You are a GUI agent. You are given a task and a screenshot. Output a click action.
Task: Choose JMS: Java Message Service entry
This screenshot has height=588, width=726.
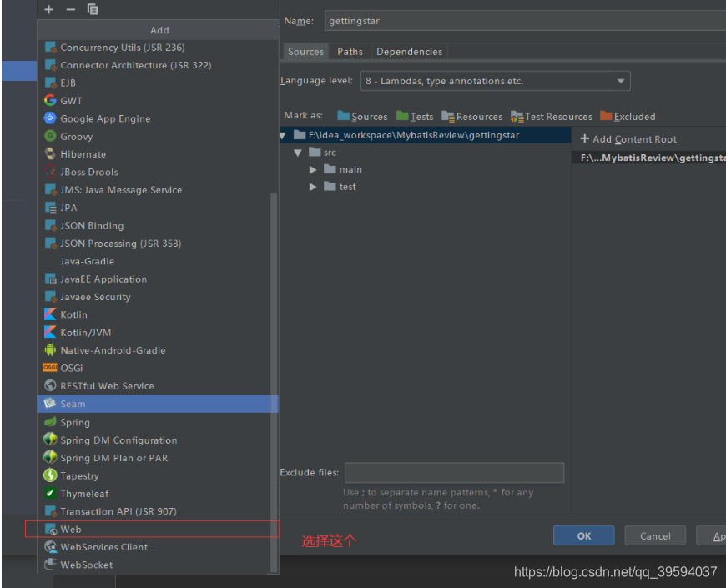pyautogui.click(x=158, y=189)
